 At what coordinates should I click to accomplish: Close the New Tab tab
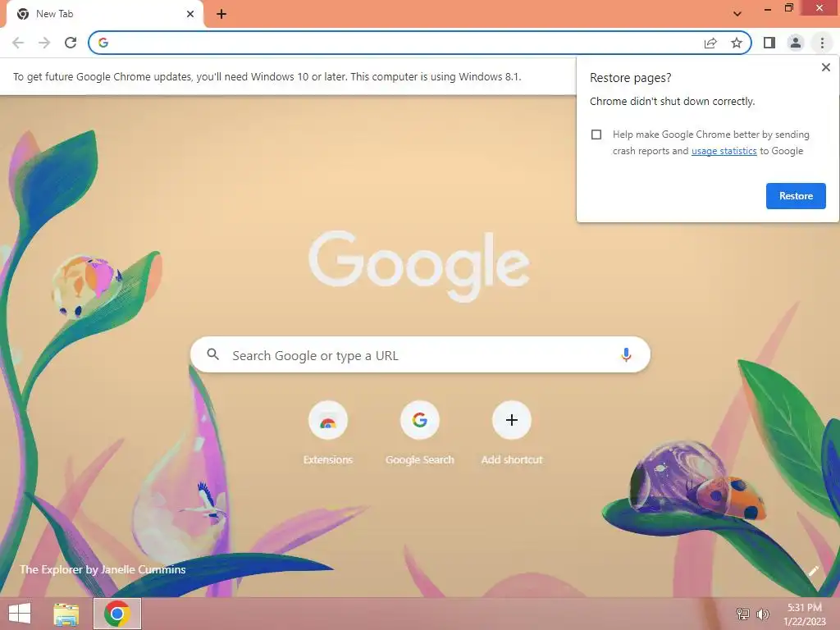[x=190, y=14]
